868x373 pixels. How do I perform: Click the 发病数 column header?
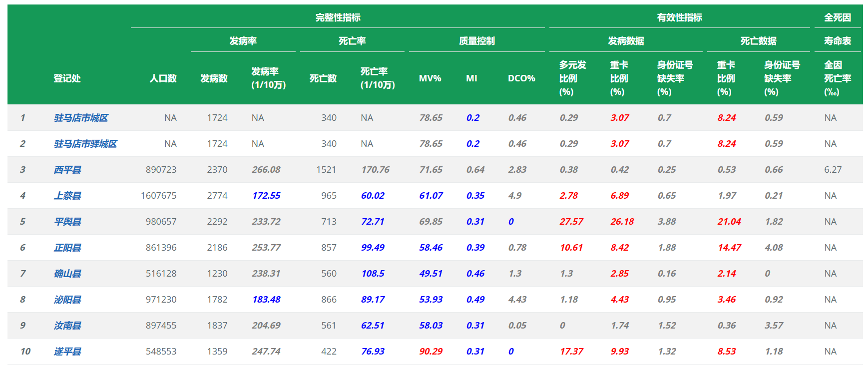point(214,78)
